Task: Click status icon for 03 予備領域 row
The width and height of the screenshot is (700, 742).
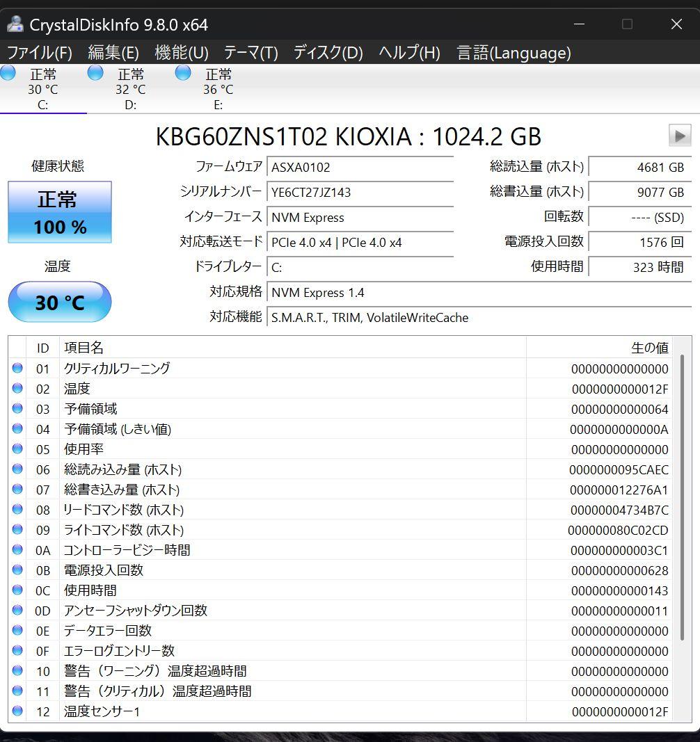Action: 17,408
